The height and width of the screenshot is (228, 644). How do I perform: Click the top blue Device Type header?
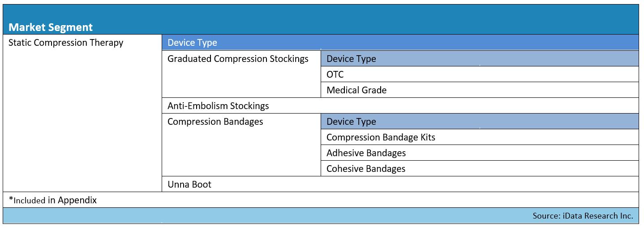click(x=400, y=43)
